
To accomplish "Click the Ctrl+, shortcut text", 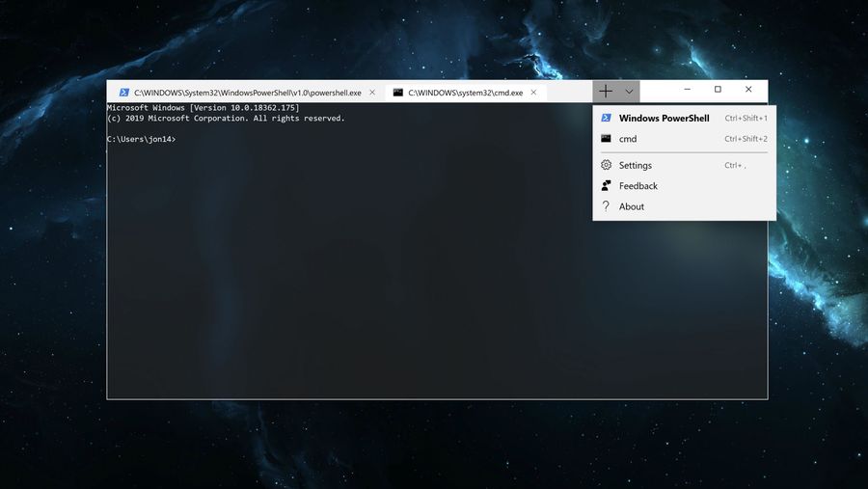I will (735, 165).
